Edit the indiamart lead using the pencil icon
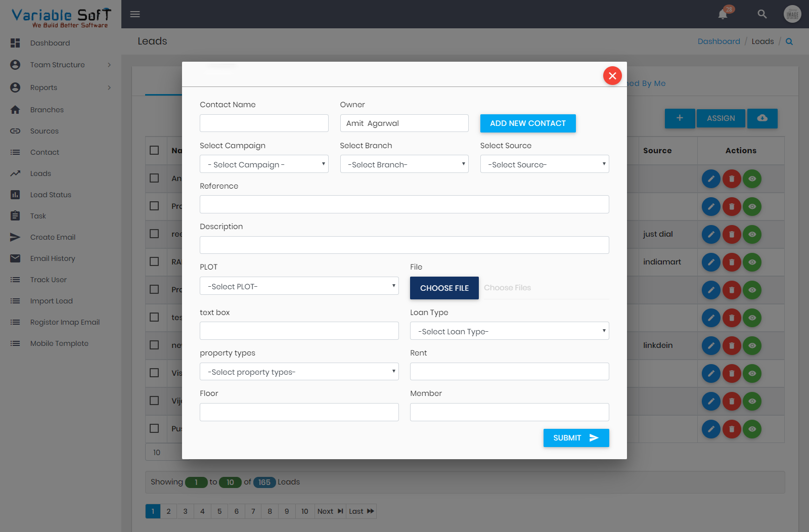The width and height of the screenshot is (809, 532). coord(711,262)
